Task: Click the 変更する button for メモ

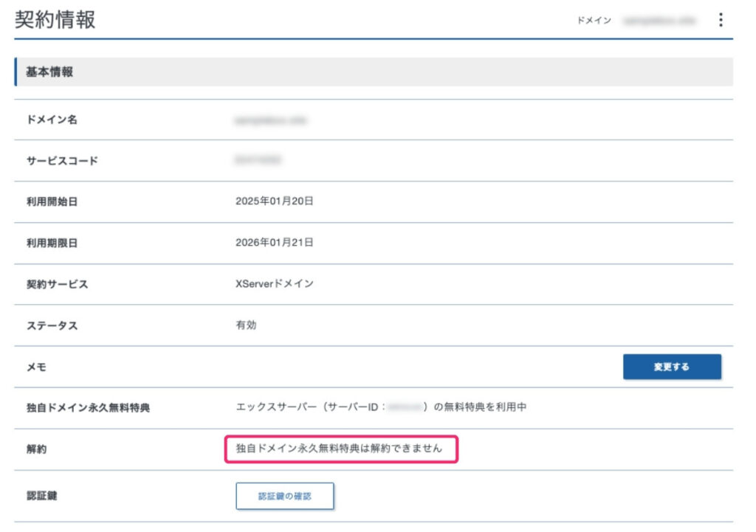Action: click(672, 366)
